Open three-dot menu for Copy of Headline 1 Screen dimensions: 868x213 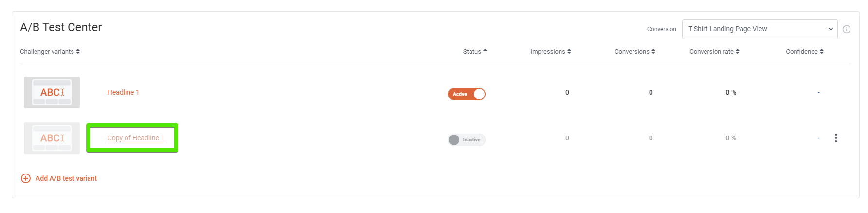836,138
